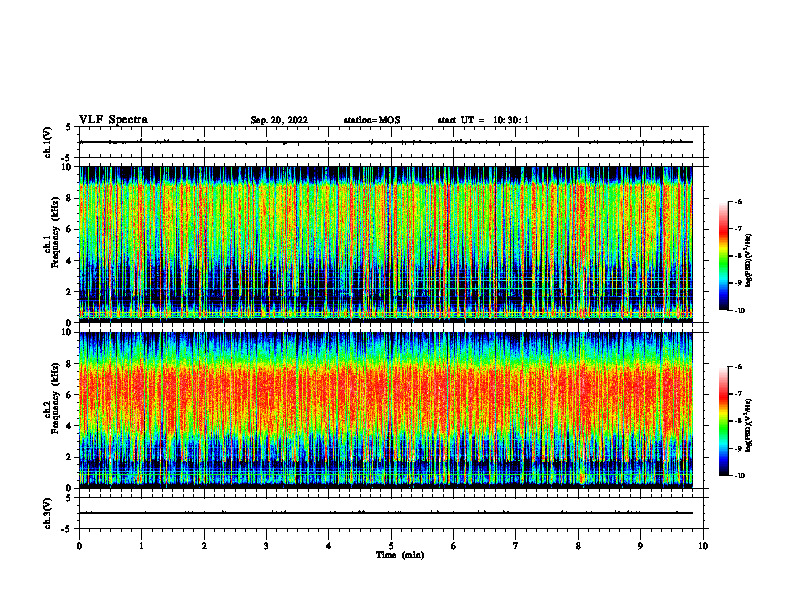Image resolution: width=792 pixels, height=612 pixels.
Task: Click the 'start UT = 10:30: 1' label
Action: pyautogui.click(x=483, y=120)
